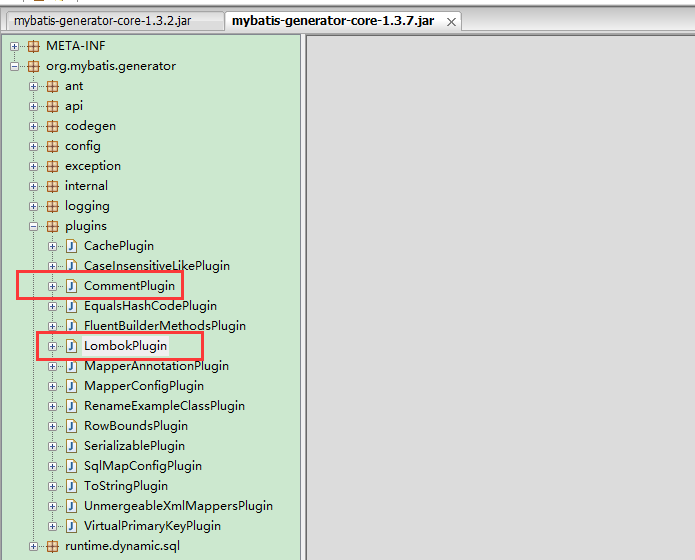The width and height of the screenshot is (695, 560).
Task: Click the LombokPlugin class file icon
Action: (x=71, y=346)
